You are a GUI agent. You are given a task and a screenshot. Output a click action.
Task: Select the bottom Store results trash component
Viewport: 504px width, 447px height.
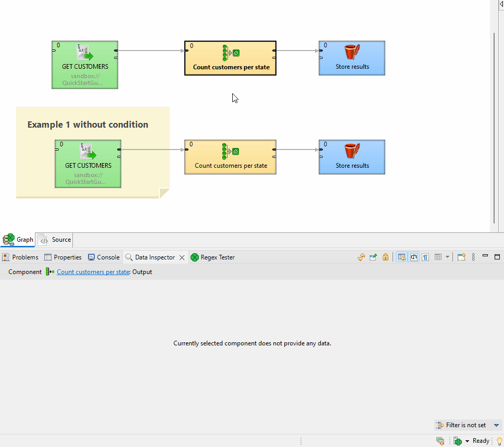(352, 157)
